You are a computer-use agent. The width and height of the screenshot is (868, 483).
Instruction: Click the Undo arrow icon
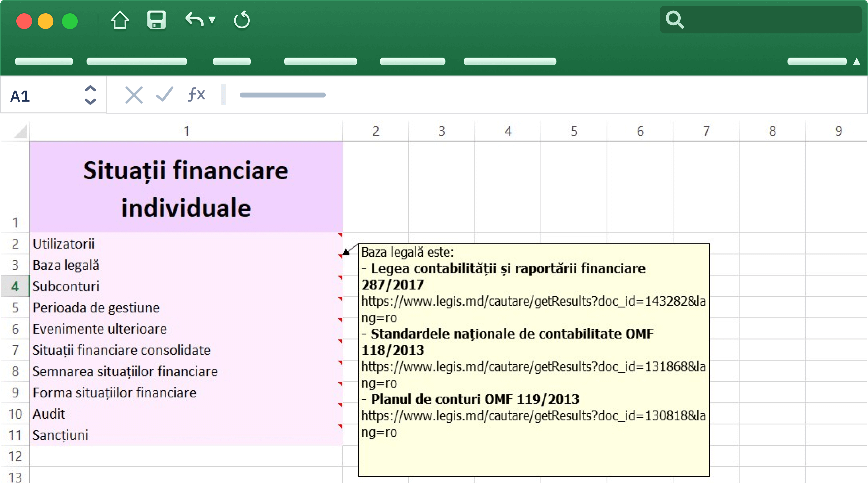coord(194,20)
